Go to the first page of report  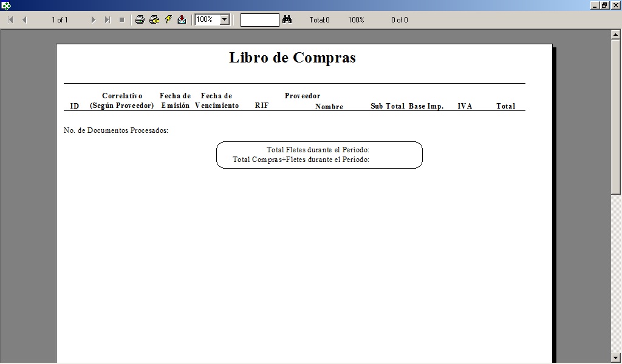click(x=10, y=20)
